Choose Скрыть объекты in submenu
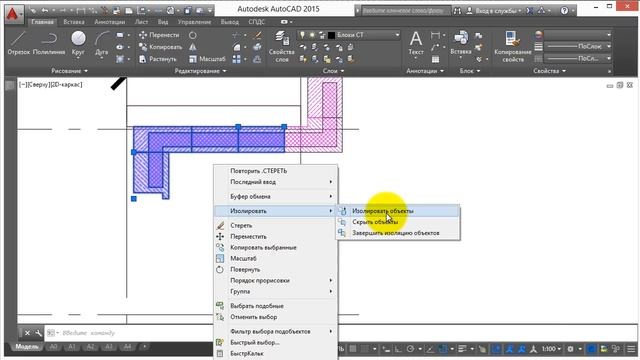The width and height of the screenshot is (640, 360). (398, 222)
